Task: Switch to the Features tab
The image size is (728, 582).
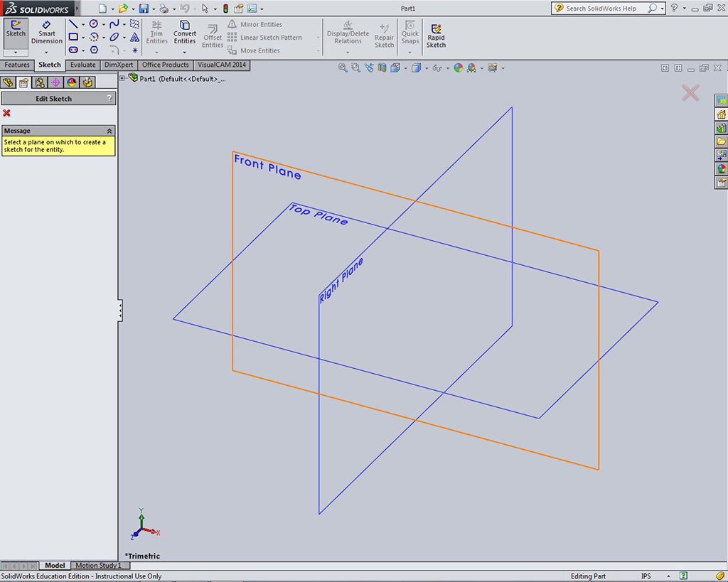Action: point(17,65)
